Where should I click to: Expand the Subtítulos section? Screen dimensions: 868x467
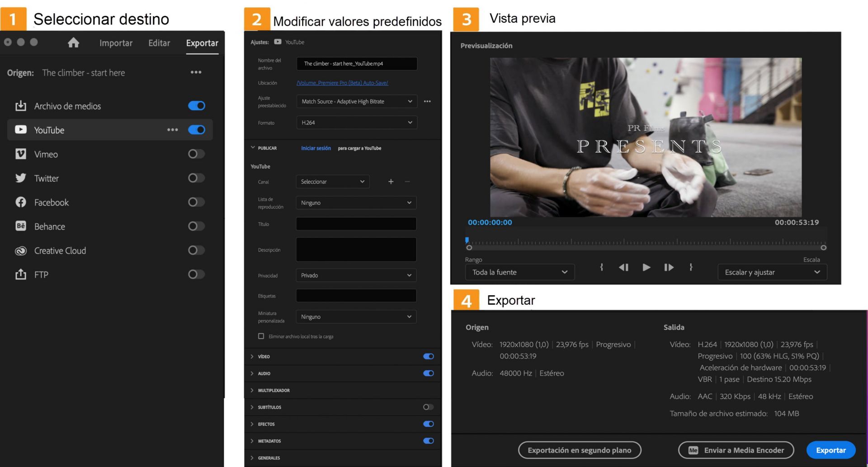pyautogui.click(x=252, y=407)
